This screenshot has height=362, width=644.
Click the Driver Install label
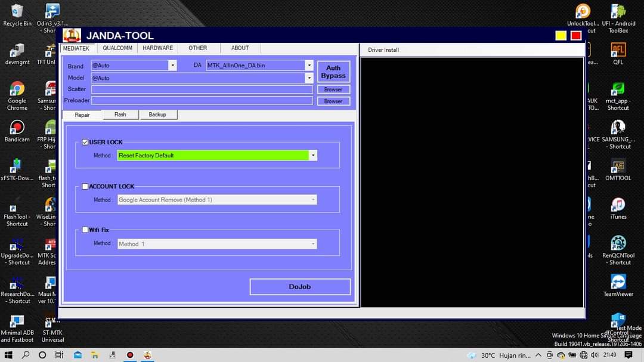383,49
